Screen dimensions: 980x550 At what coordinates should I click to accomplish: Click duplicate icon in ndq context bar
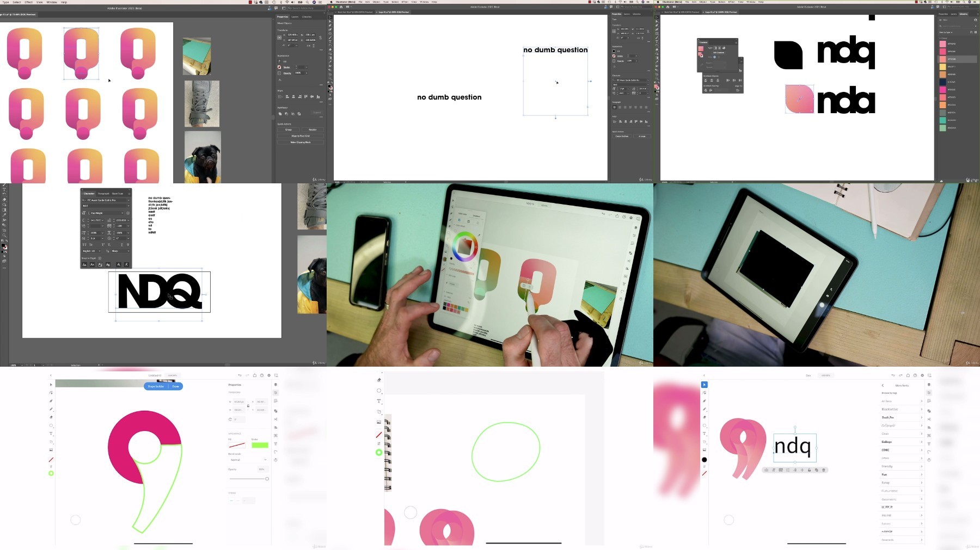click(x=816, y=470)
